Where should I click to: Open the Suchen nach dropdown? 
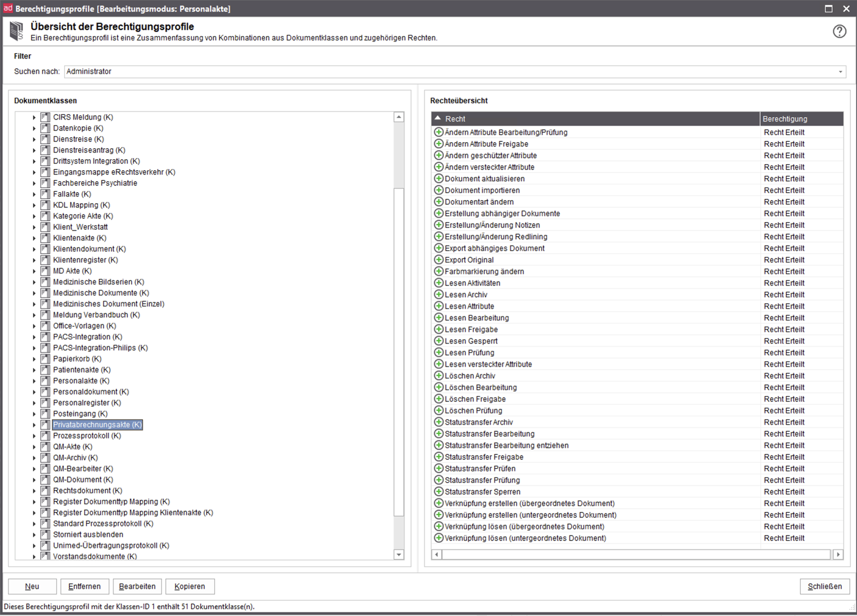840,71
